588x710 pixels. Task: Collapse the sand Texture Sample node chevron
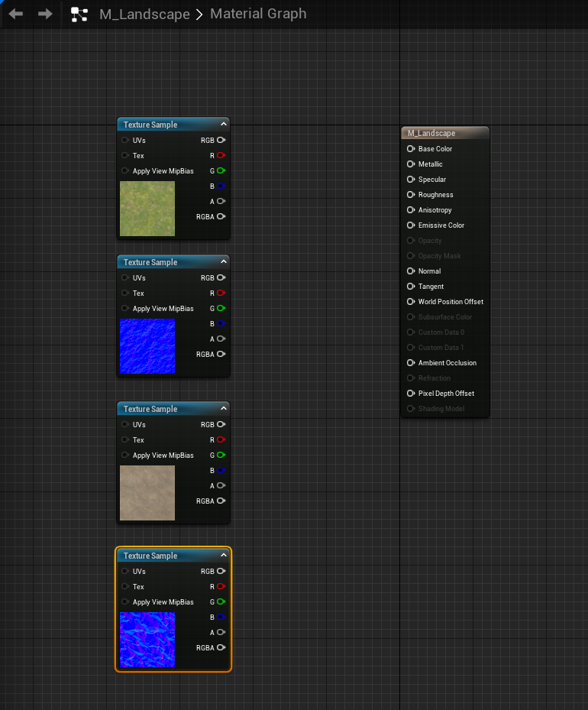[223, 409]
